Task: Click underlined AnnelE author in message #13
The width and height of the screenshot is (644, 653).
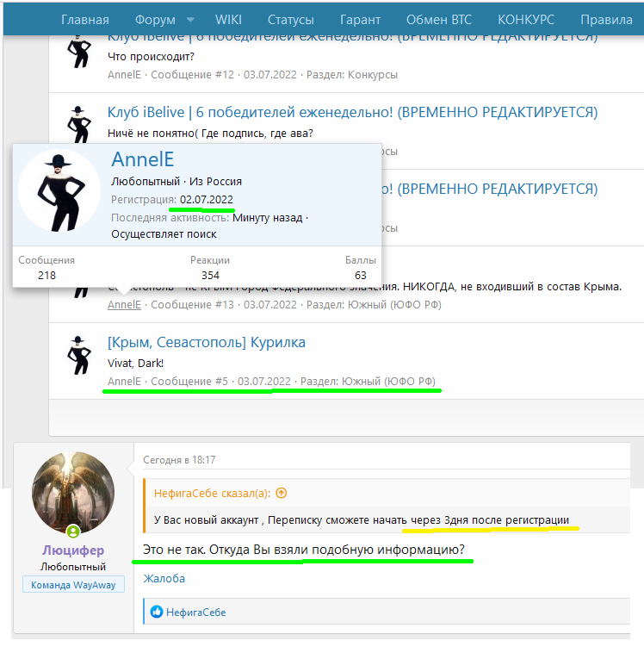Action: click(x=124, y=305)
